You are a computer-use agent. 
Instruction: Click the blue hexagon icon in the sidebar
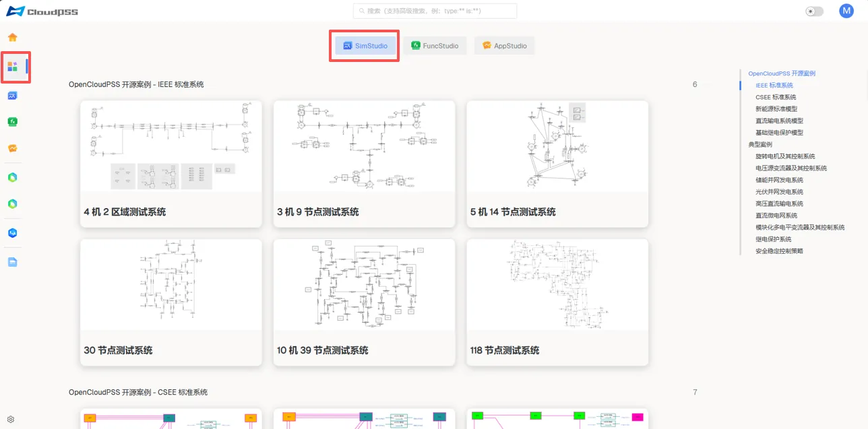[x=12, y=233]
